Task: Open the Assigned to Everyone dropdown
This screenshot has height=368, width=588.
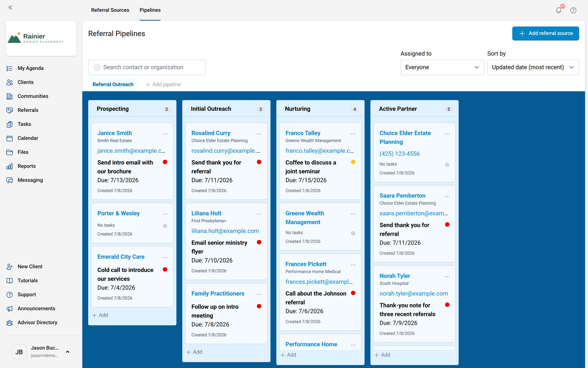Action: (x=442, y=67)
